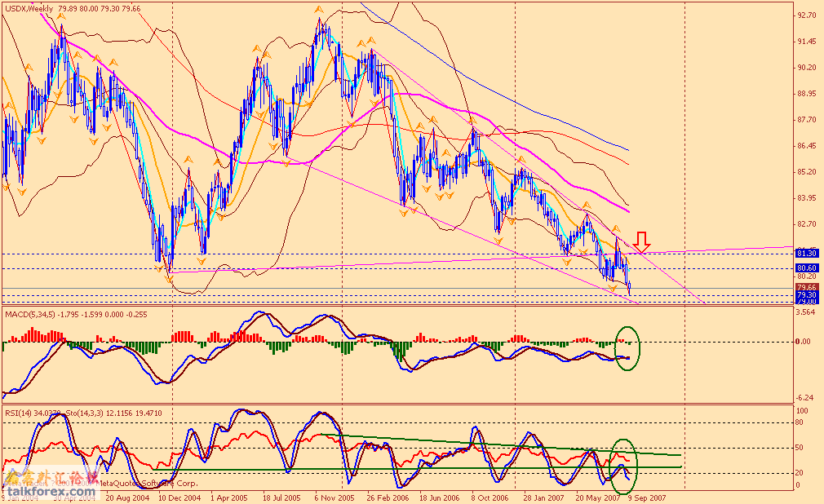The image size is (824, 504).
Task: Select the 100 level on RSI scale
Action: [x=803, y=411]
